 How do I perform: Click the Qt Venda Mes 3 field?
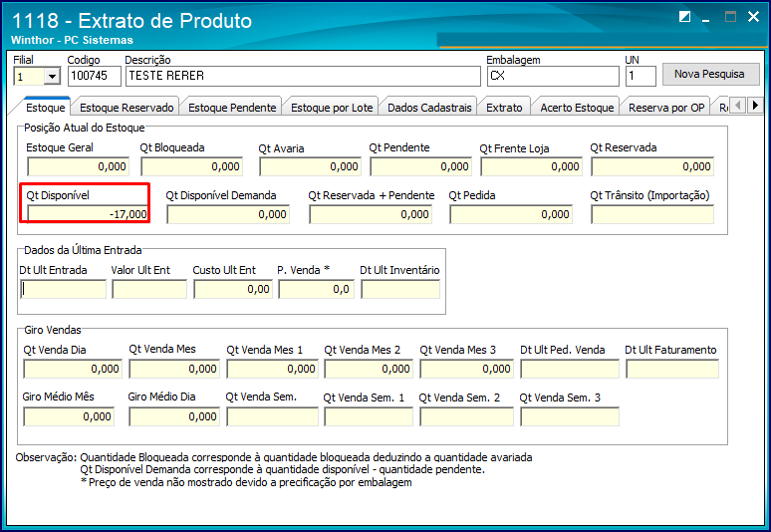[x=466, y=369]
